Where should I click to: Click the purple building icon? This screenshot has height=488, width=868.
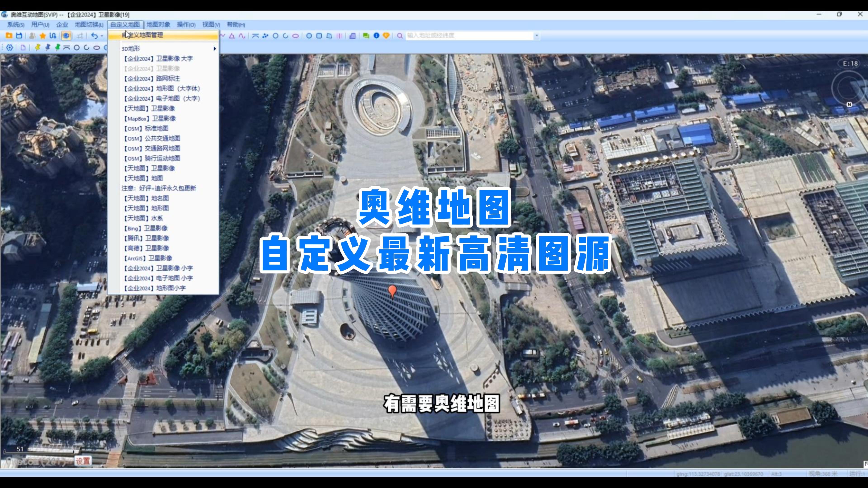(x=352, y=36)
